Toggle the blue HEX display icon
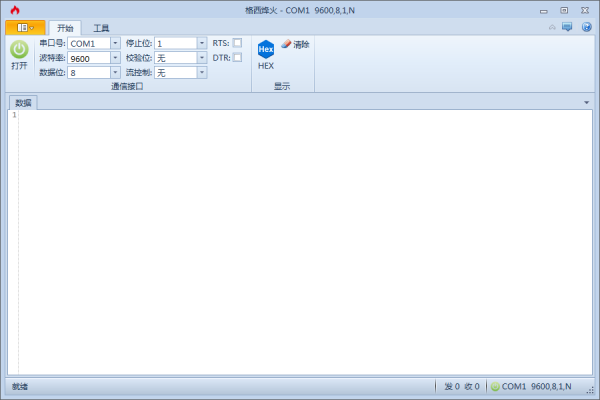Viewport: 600px width, 400px height. (265, 49)
